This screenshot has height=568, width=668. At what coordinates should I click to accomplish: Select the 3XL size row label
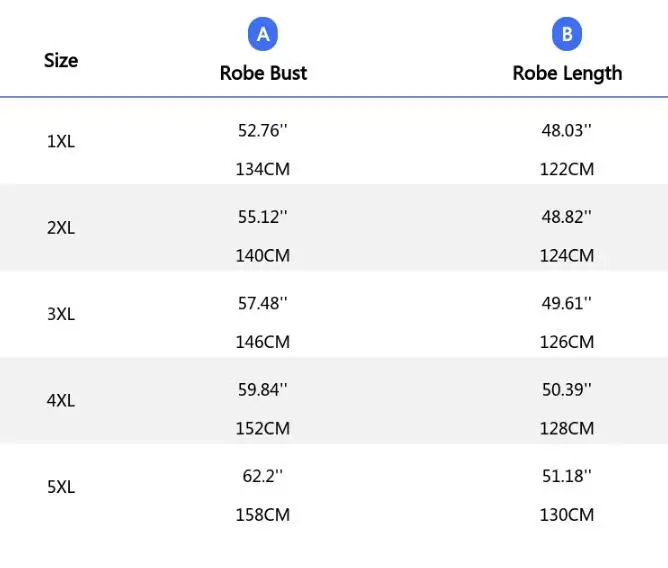tap(61, 314)
